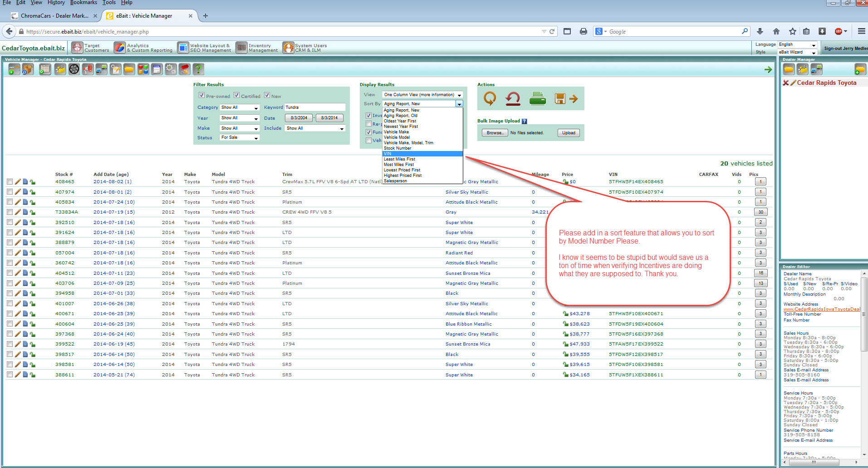Click the megaphone email toolbar icon

88,69
